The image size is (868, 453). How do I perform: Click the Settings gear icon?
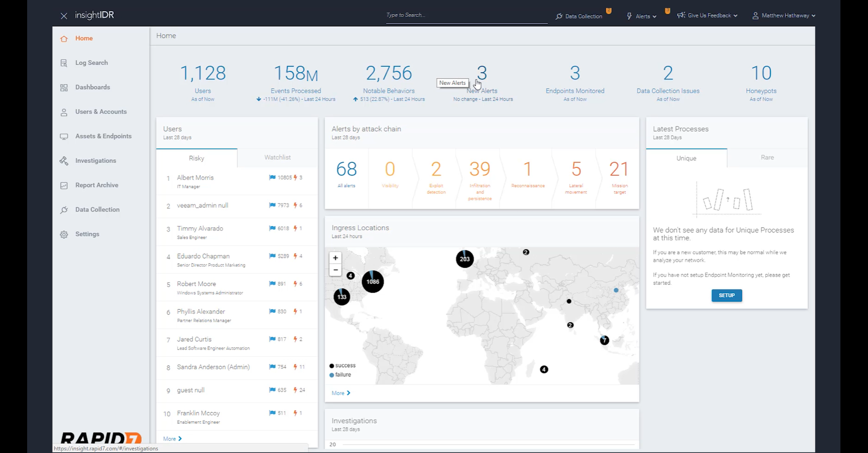64,234
